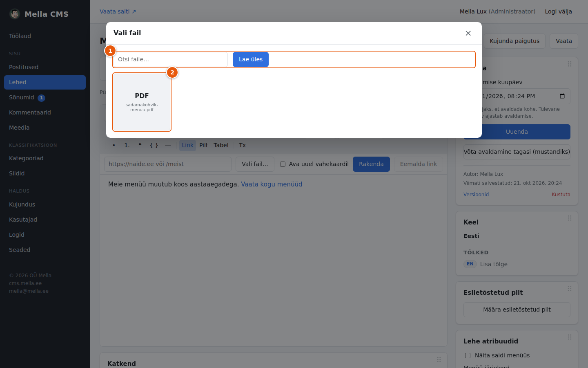This screenshot has height=368, width=588.
Task: Clear formatting with the Tx button
Action: pos(242,145)
